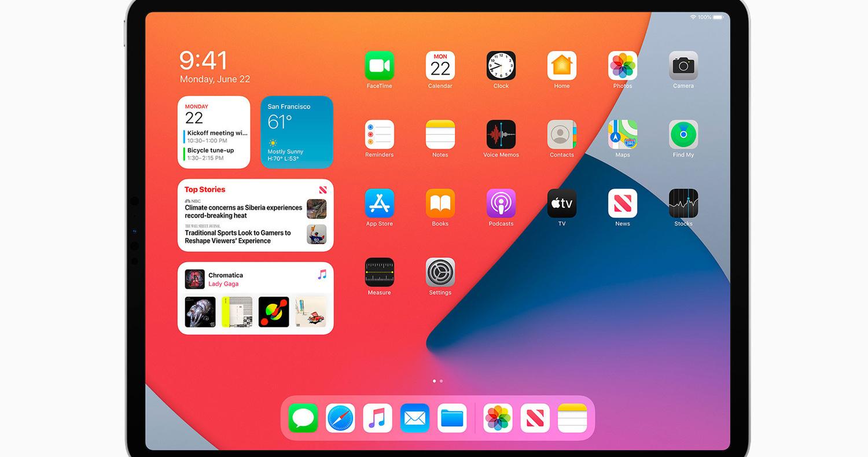Open Notes from the home screen grid
This screenshot has height=457, width=868.
(440, 135)
